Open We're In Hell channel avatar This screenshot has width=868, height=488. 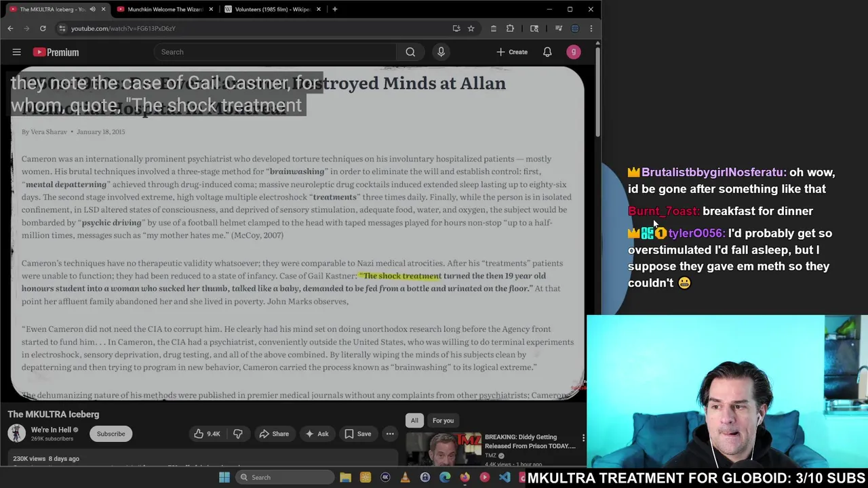click(x=16, y=434)
